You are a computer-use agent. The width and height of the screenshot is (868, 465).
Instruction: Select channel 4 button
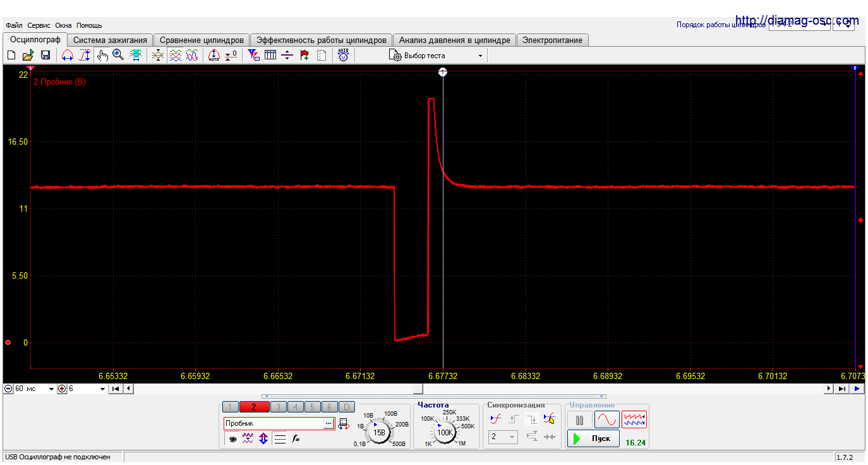coord(295,407)
